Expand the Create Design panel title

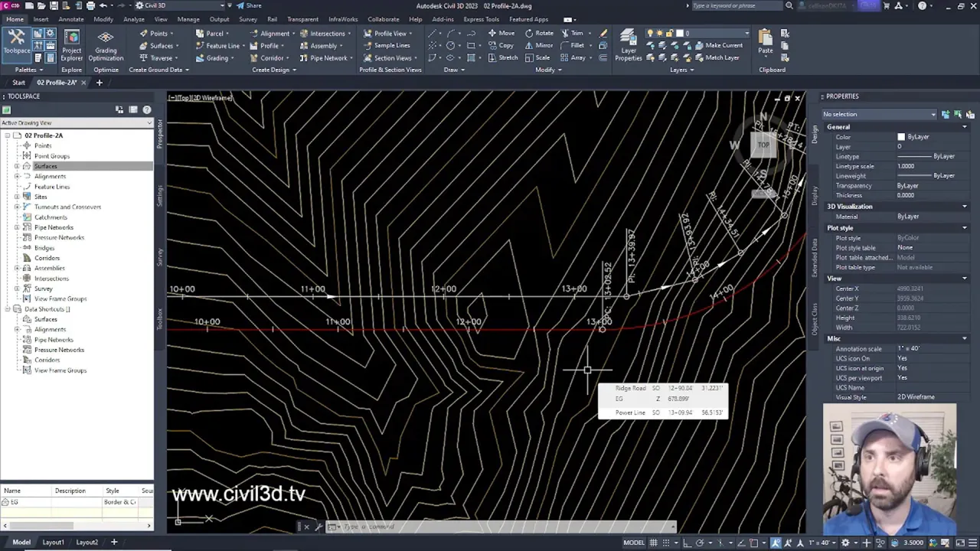[274, 70]
